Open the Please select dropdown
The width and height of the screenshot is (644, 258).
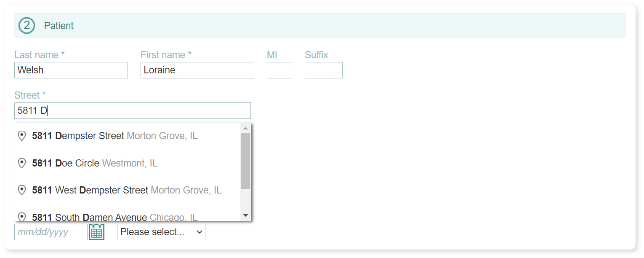161,231
